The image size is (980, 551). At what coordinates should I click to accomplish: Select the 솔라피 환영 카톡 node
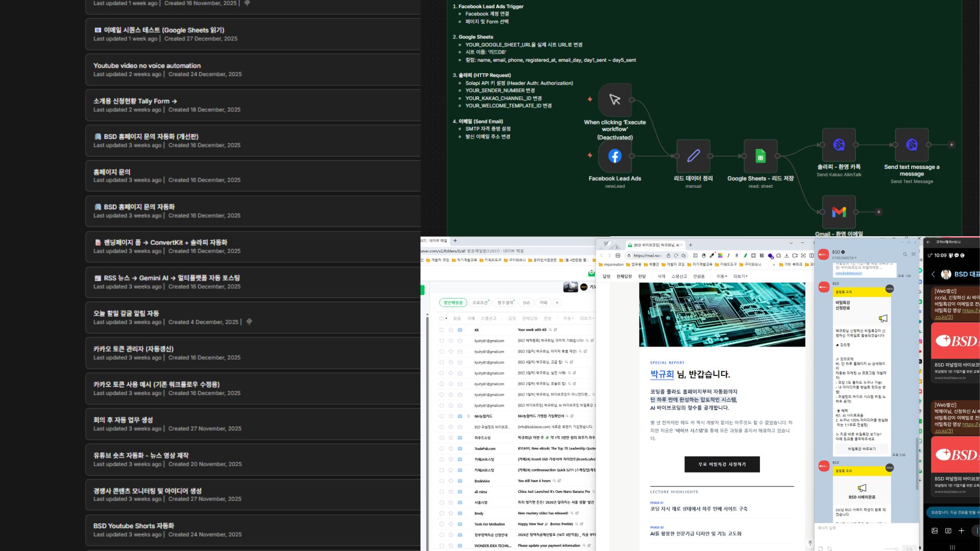click(x=839, y=145)
